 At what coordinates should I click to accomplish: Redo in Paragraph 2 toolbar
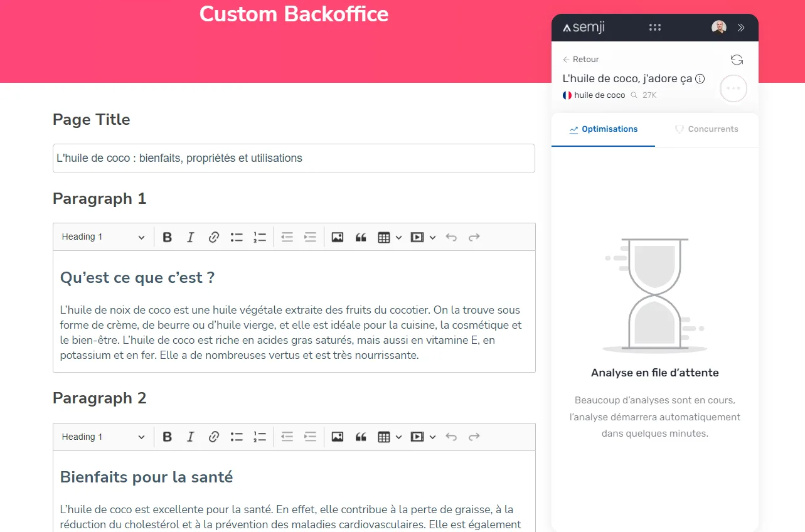tap(474, 437)
